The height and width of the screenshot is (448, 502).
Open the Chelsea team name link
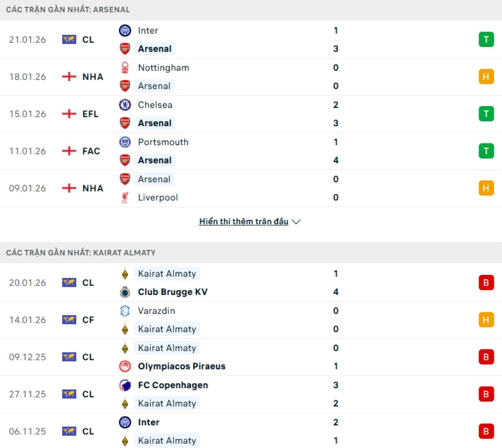point(155,105)
